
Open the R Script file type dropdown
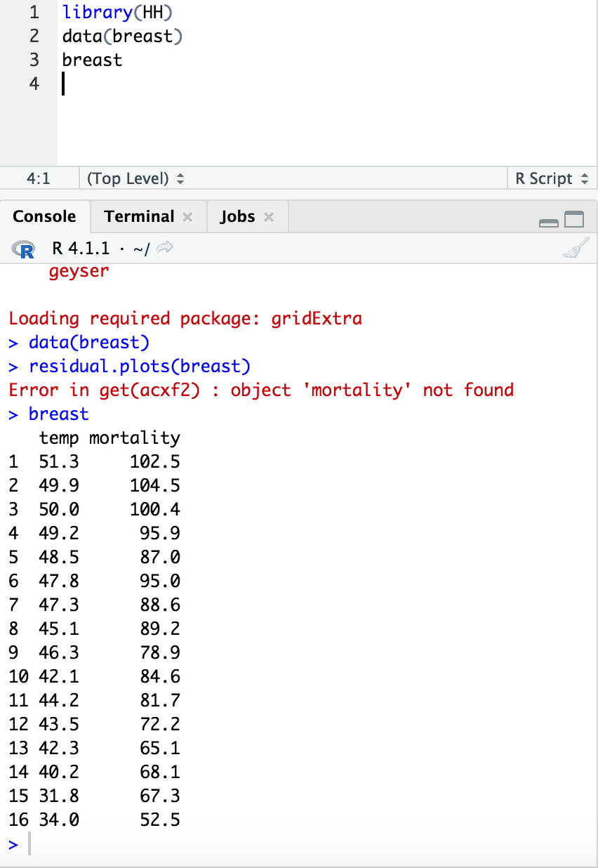click(x=552, y=178)
